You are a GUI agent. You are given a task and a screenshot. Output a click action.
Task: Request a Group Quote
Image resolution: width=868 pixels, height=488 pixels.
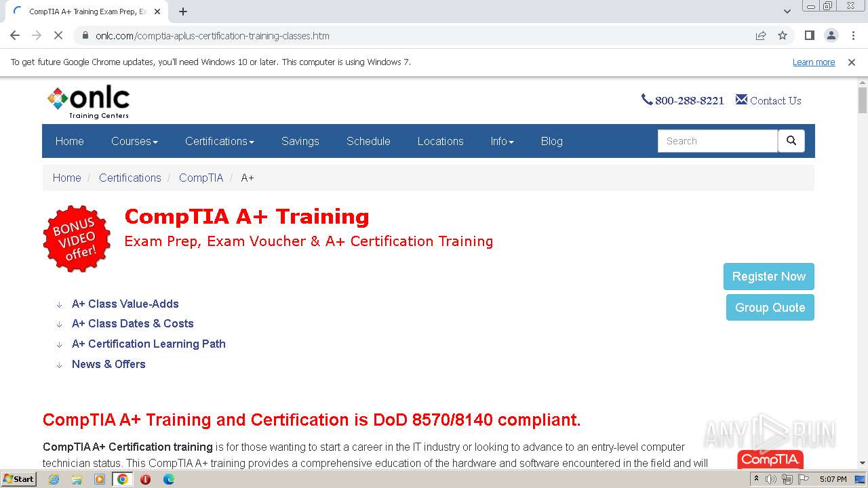point(770,308)
